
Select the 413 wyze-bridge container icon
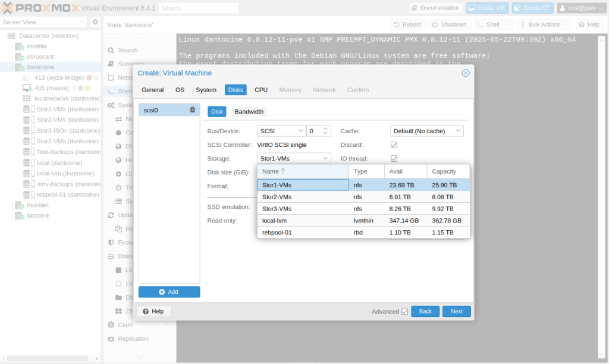(x=27, y=78)
